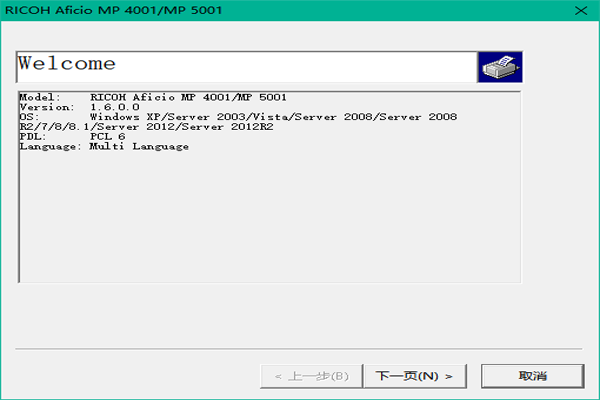600x400 pixels.
Task: Click the window title RICOH Aficio MP 4001/MP 5001
Action: 114,10
